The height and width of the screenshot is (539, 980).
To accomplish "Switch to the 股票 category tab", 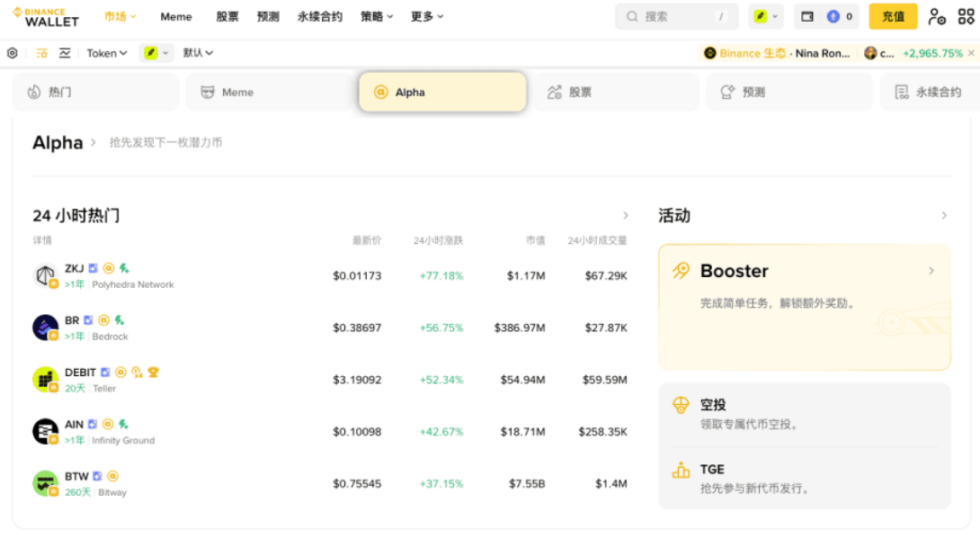I will pyautogui.click(x=616, y=92).
